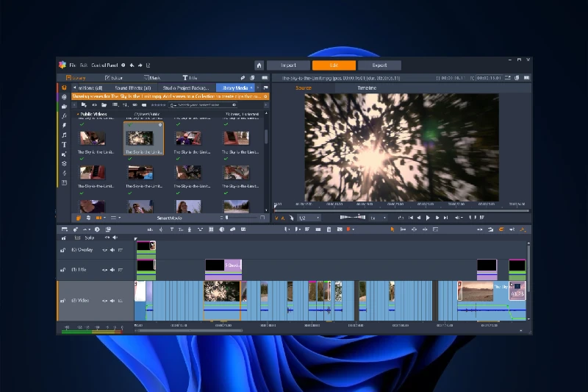
Task: Click the speaker volume icon in the preview controls
Action: click(457, 218)
